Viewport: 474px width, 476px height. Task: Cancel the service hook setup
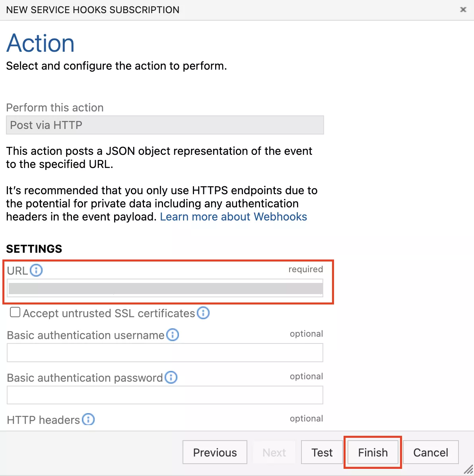[x=431, y=453]
